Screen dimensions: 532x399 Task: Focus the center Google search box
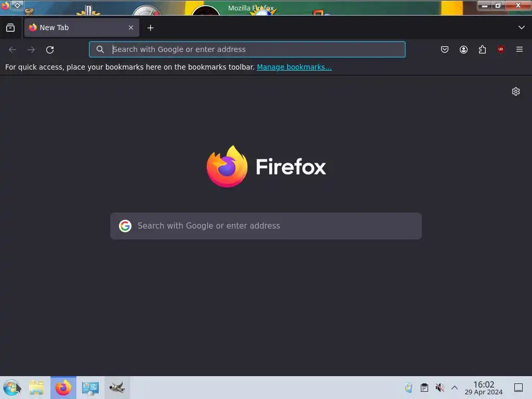tap(266, 226)
